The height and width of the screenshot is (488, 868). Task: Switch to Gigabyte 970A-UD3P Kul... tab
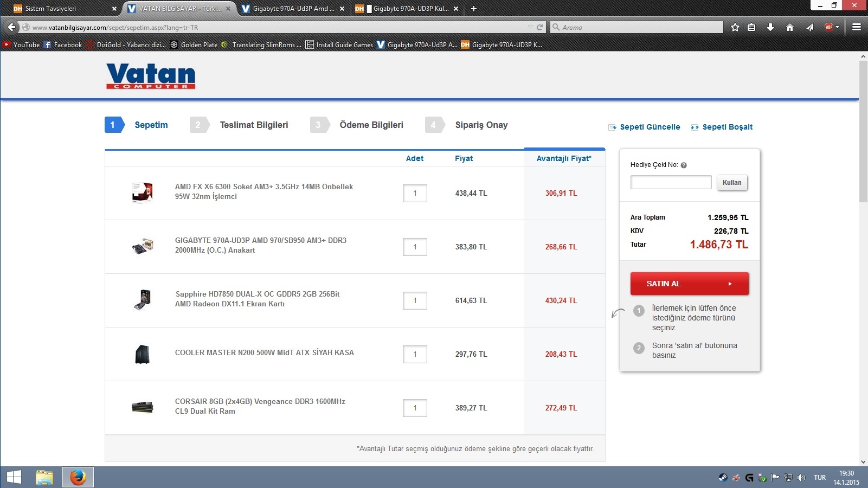pos(407,9)
